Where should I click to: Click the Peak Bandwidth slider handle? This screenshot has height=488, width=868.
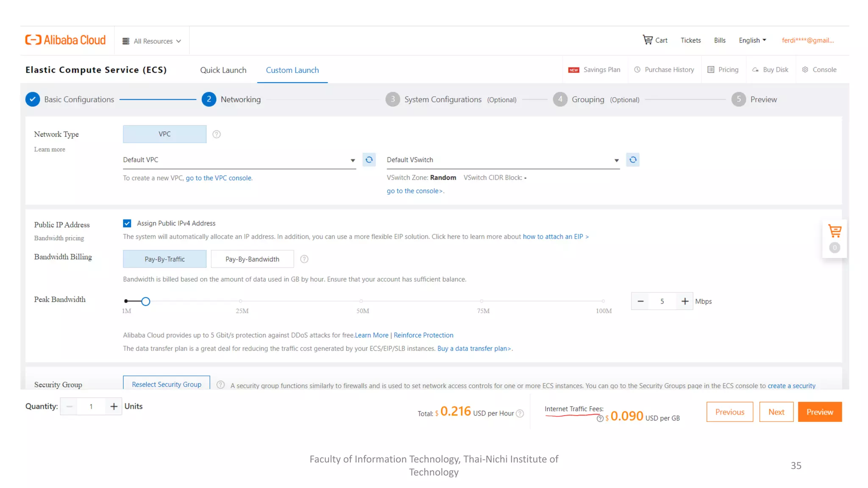145,301
